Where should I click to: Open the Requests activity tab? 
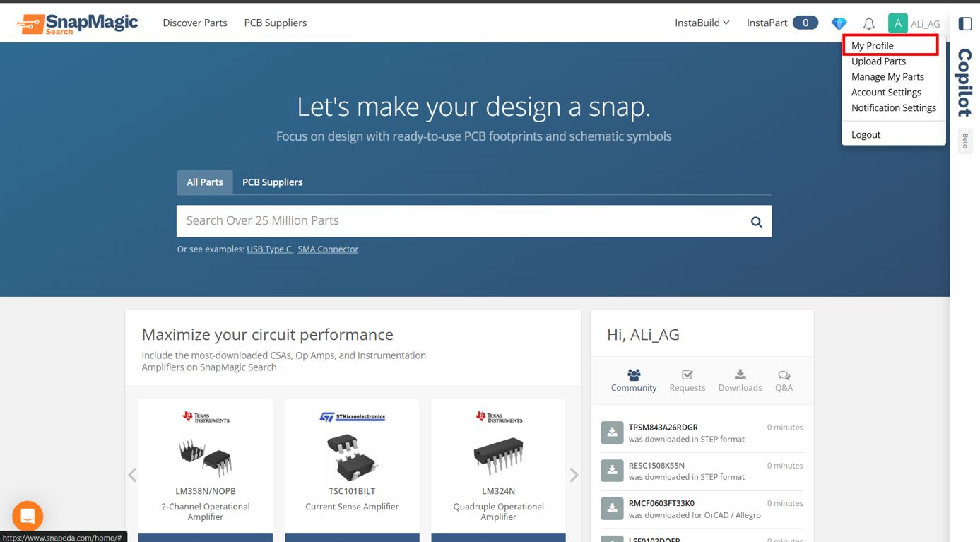click(x=687, y=380)
